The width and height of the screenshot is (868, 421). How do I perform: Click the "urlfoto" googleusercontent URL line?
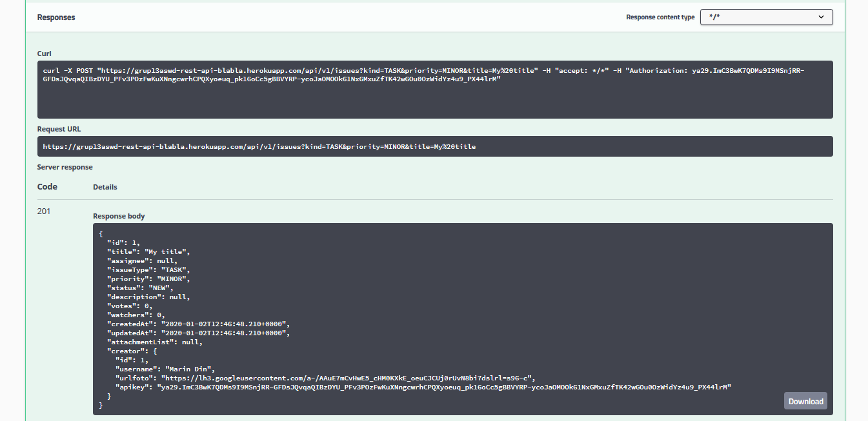point(325,378)
